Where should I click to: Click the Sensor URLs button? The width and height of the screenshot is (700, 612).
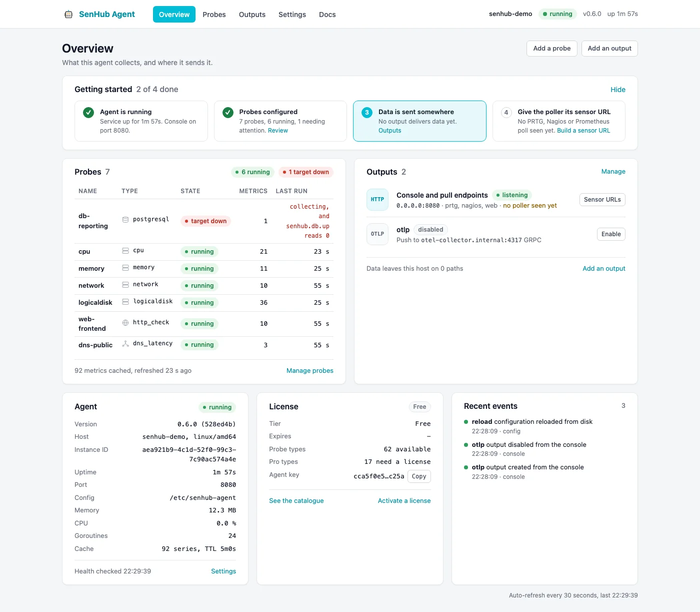pyautogui.click(x=602, y=200)
